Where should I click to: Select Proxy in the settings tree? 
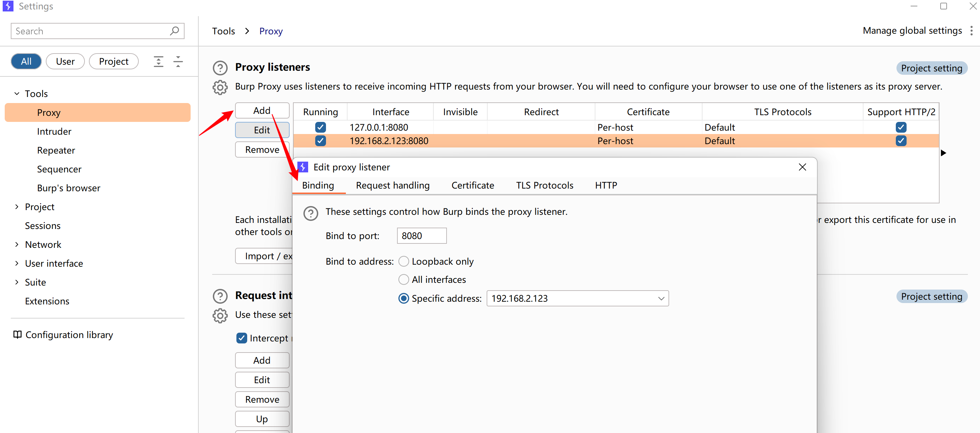[x=97, y=112]
